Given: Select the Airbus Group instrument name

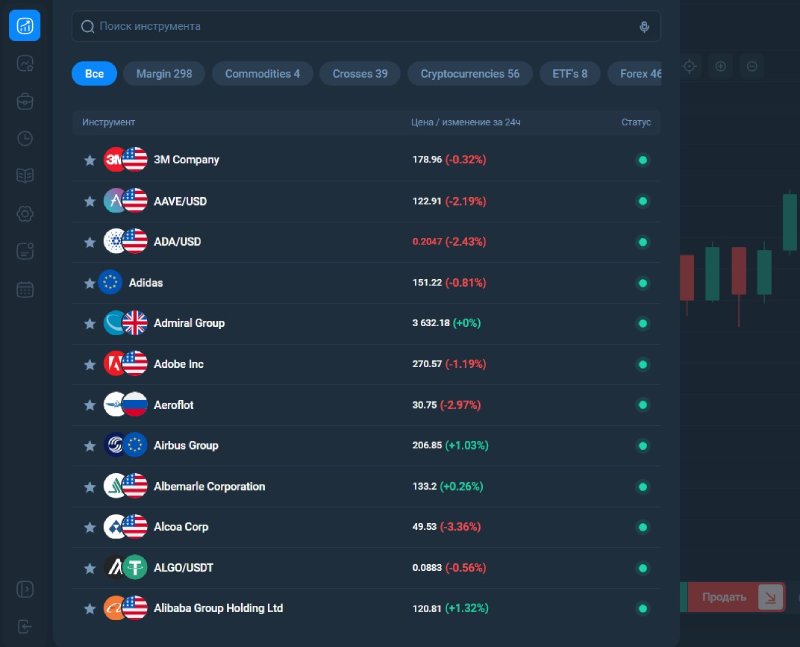Looking at the screenshot, I should (186, 445).
